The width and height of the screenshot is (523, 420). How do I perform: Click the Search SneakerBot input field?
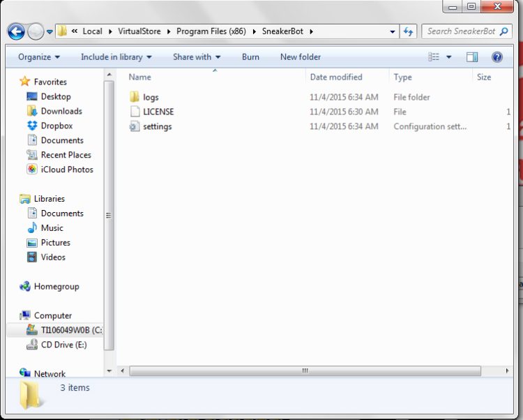click(460, 31)
